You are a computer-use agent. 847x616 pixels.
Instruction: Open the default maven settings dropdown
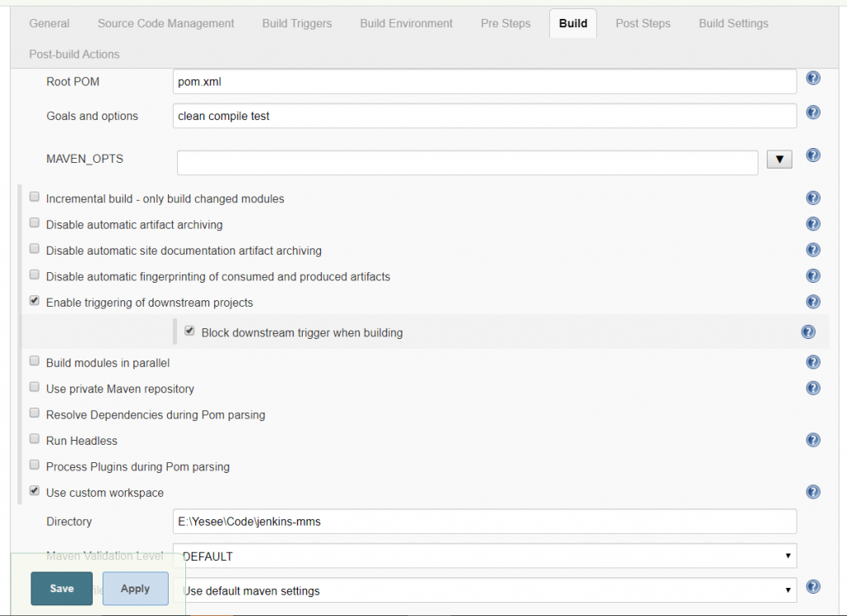485,590
